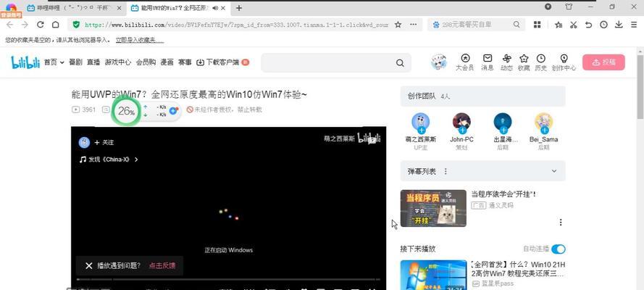644x290 pixels.
Task: Open 创作中心 creator center icon
Action: [564, 62]
